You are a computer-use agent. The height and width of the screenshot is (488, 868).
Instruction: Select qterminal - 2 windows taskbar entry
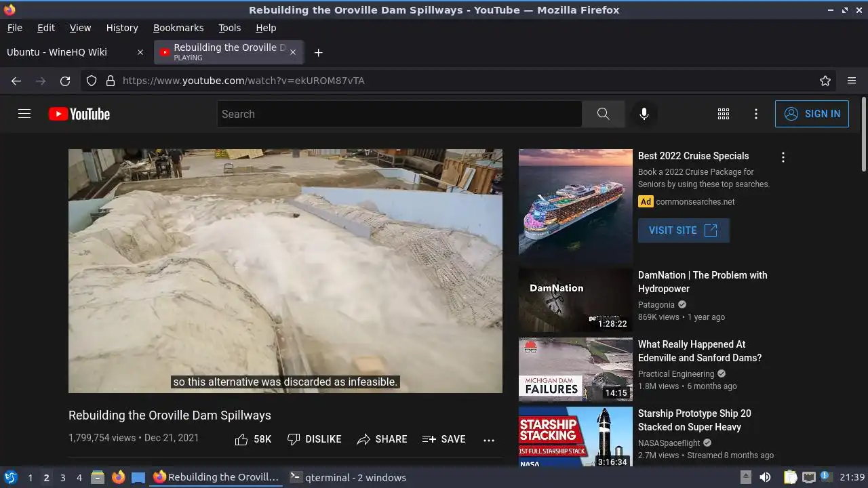(348, 477)
